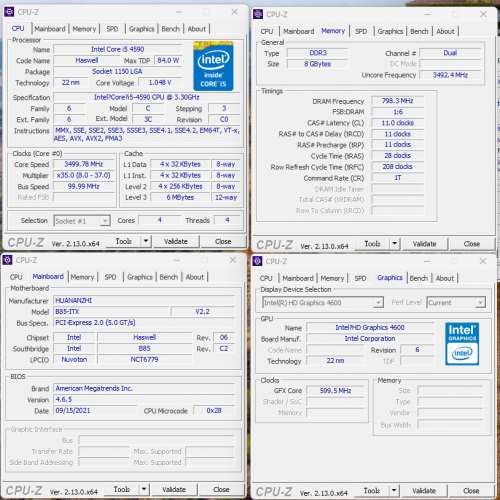Open the Bench tab in the CPU window

(x=170, y=29)
